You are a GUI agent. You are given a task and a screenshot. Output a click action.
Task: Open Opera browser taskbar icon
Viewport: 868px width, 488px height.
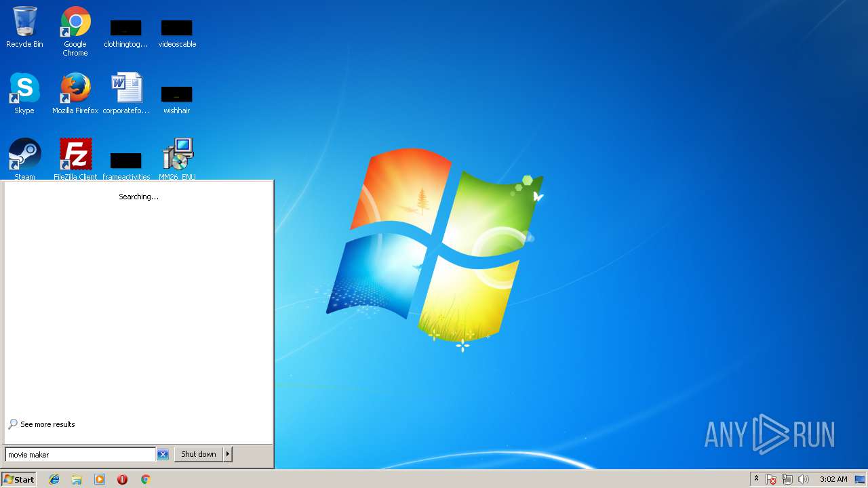(x=122, y=479)
